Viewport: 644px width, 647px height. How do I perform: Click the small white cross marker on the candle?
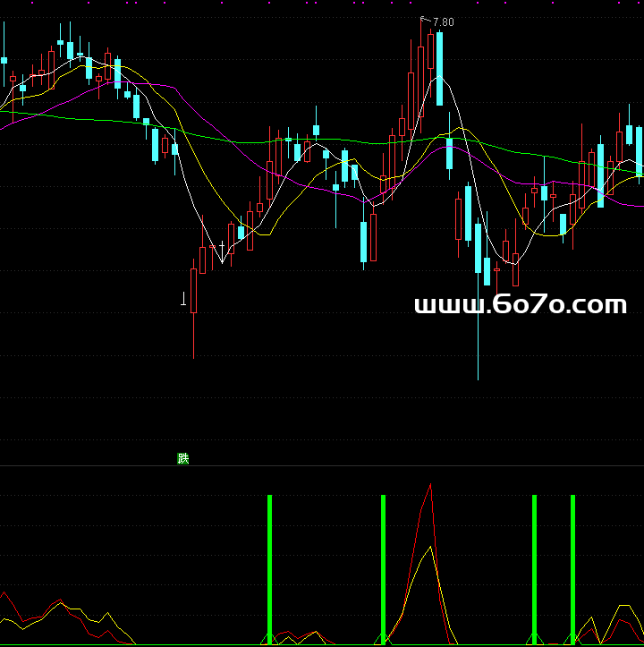tap(222, 243)
